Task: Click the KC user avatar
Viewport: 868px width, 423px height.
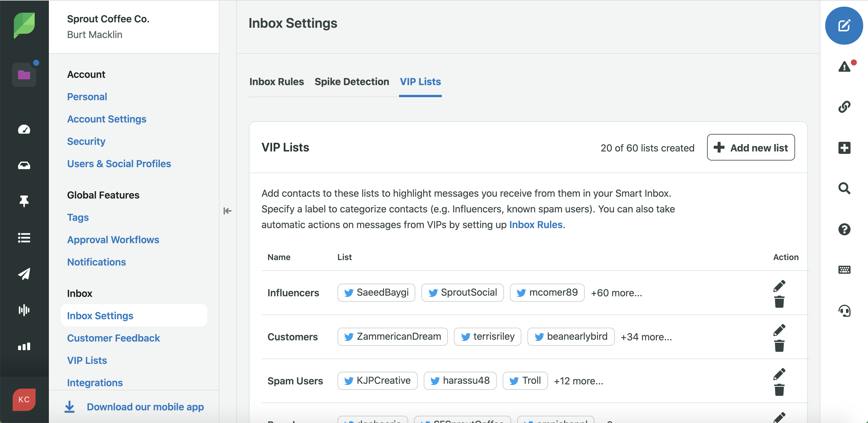Action: pos(24,400)
